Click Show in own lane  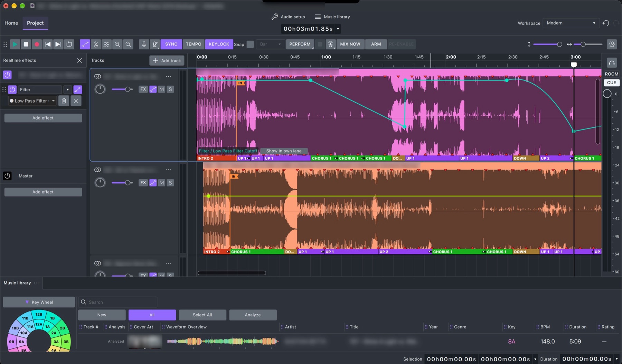[284, 151]
